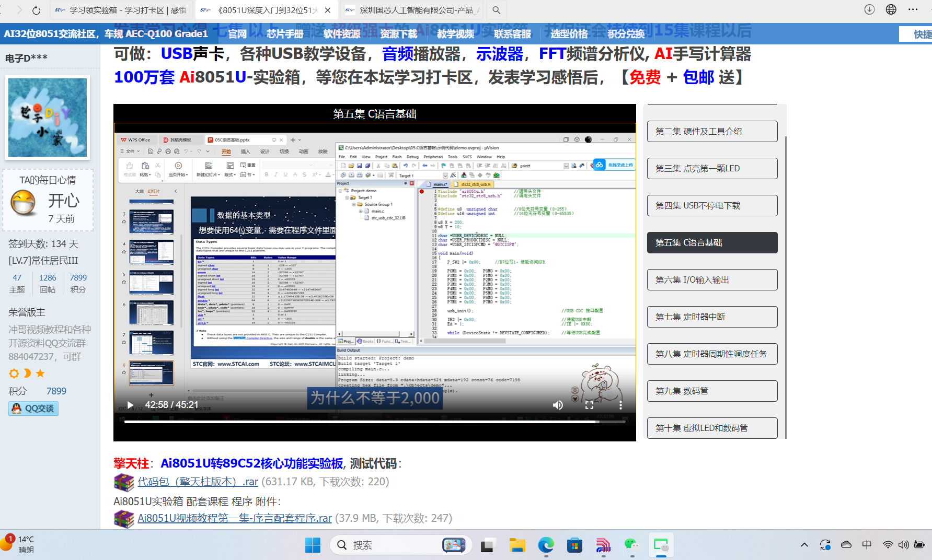This screenshot has height=560, width=932.
Task: Select episode 第五集 C语言基础
Action: coord(712,243)
